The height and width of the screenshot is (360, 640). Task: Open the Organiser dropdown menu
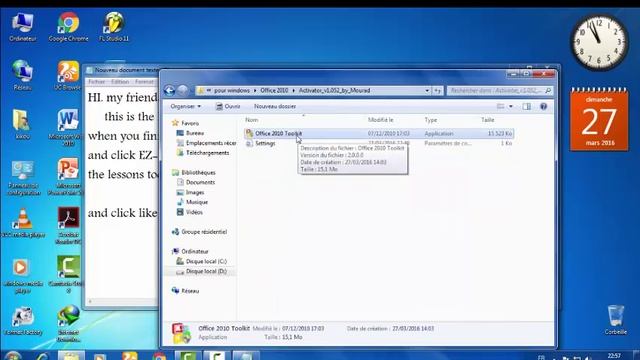coord(186,106)
